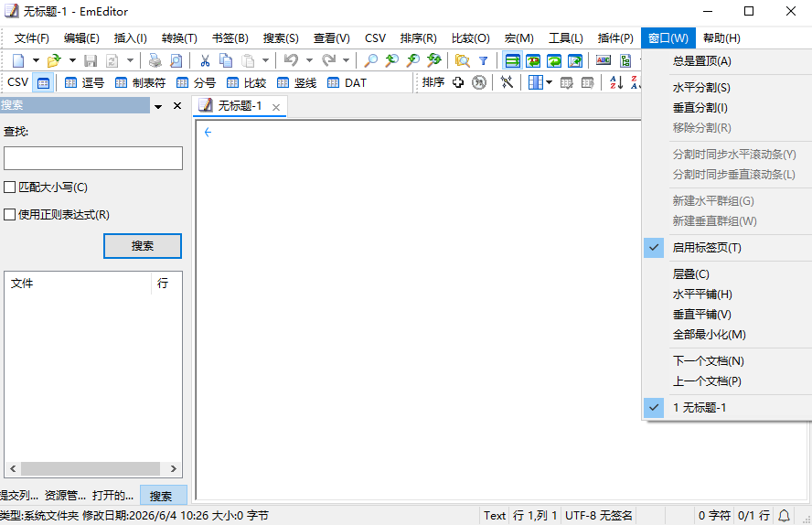Click the 搜索 search button
812x525 pixels.
(143, 246)
